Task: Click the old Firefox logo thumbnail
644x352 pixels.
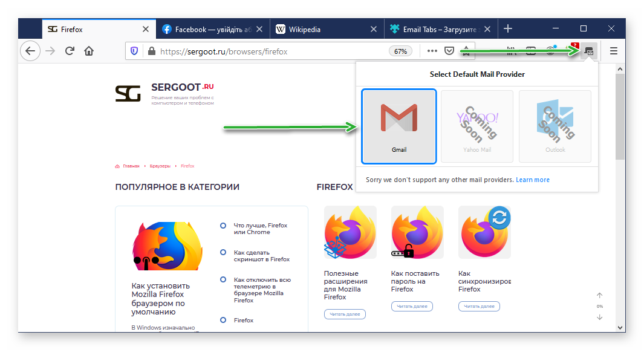Action: (x=168, y=246)
